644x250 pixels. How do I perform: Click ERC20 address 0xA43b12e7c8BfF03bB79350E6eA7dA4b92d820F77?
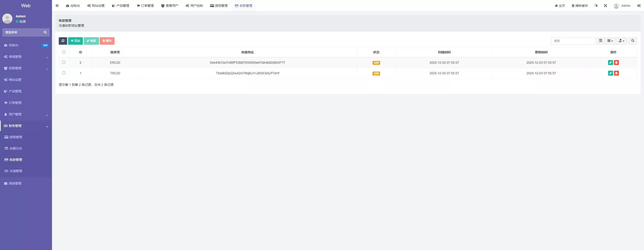247,63
